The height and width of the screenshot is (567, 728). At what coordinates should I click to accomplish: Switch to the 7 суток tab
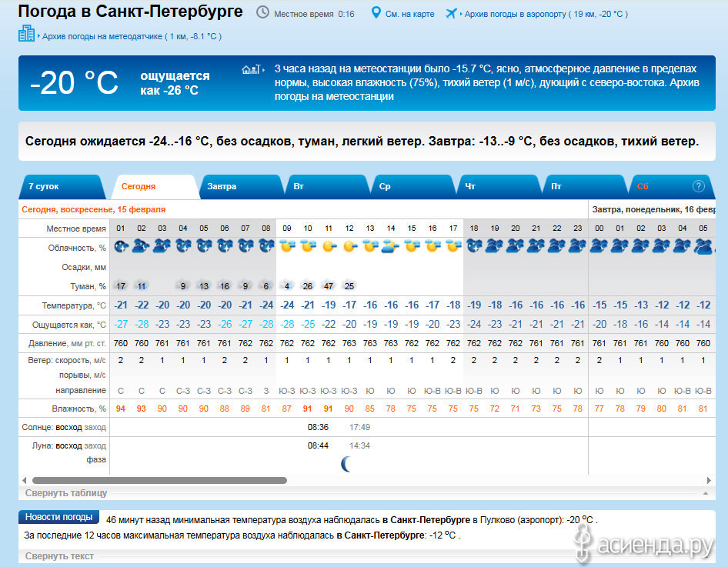click(44, 187)
